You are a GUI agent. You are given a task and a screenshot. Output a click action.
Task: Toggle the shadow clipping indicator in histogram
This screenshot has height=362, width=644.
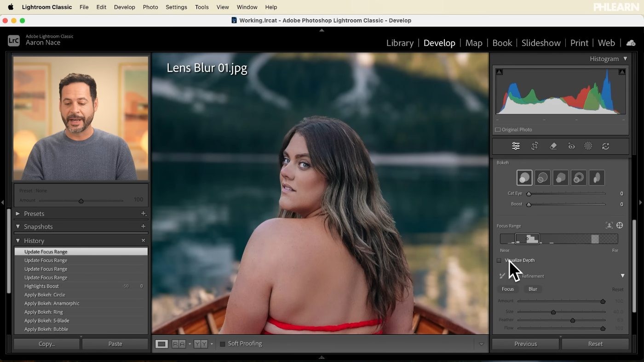coord(499,72)
